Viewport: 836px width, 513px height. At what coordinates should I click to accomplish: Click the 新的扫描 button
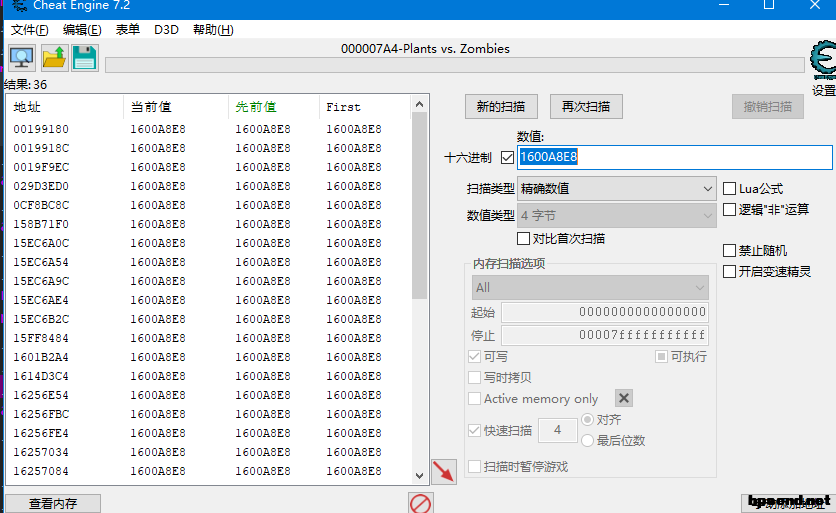point(501,107)
